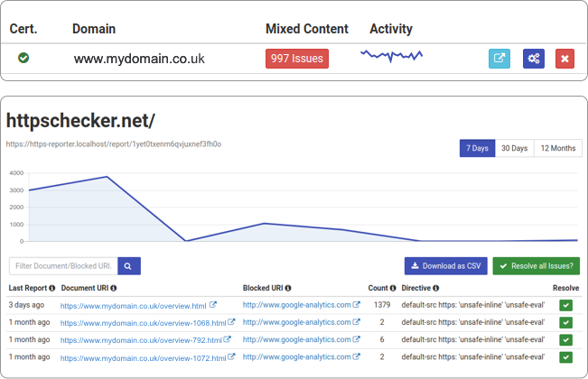Image resolution: width=588 pixels, height=379 pixels.
Task: Resolve the overview.html issue with green checkmark
Action: pyautogui.click(x=565, y=305)
